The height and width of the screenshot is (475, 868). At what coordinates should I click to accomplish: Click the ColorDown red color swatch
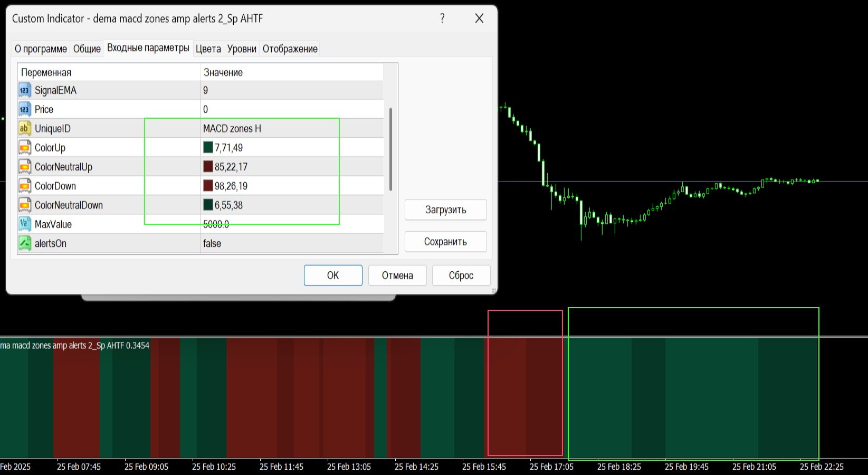(208, 185)
